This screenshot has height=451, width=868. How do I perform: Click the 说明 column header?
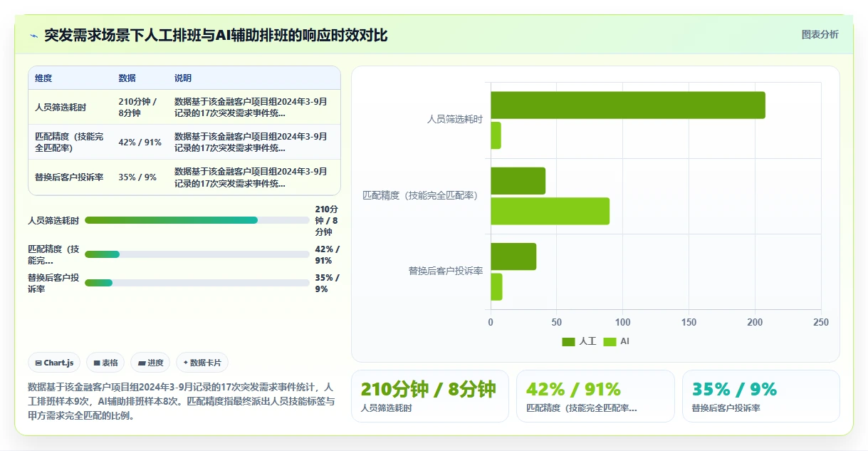183,78
